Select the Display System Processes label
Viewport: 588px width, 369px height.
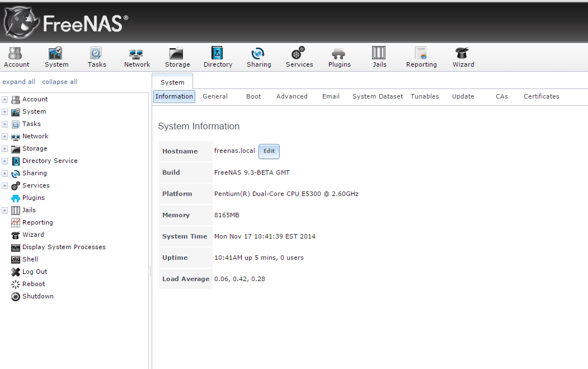64,247
